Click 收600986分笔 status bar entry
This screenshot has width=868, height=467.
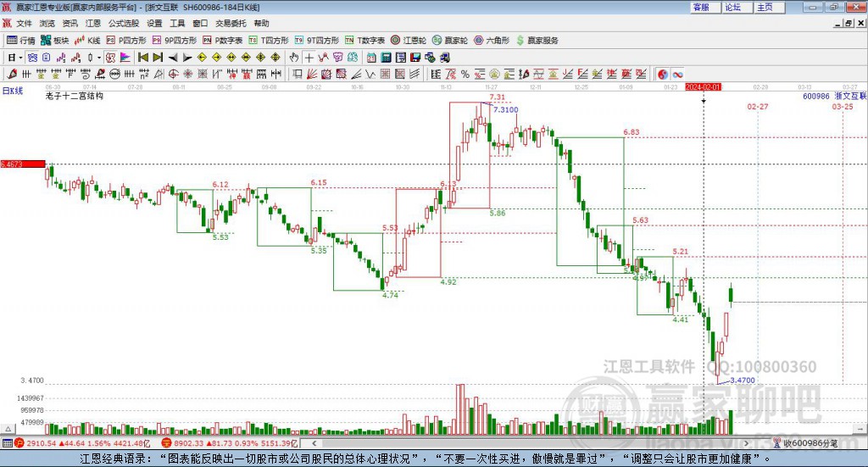pos(805,443)
